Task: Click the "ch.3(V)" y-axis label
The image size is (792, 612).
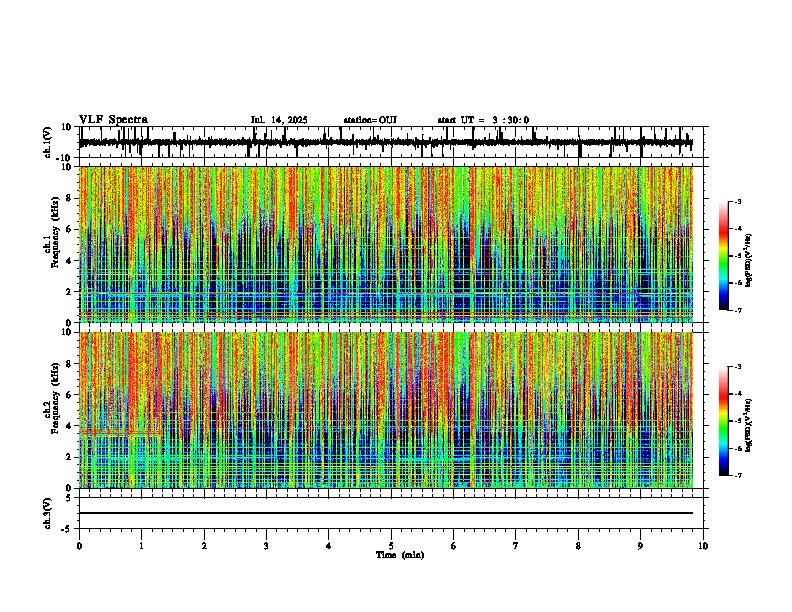Action: pyautogui.click(x=48, y=514)
